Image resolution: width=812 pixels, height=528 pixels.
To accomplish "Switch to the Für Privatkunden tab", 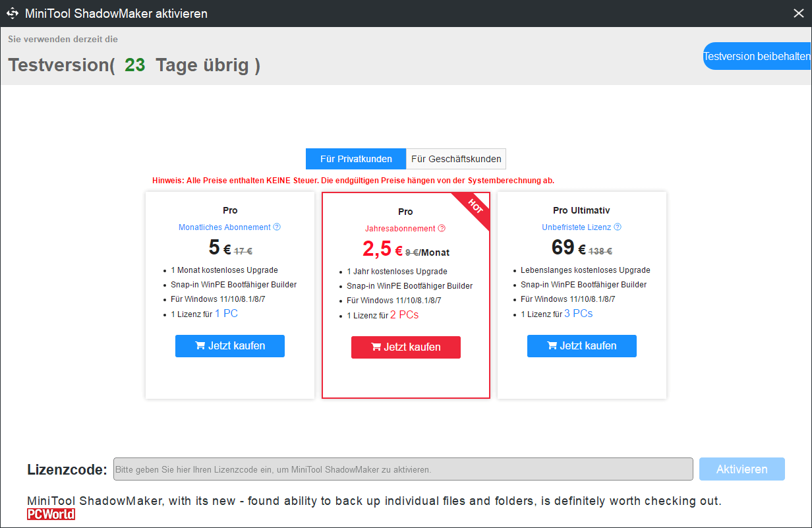I will tap(356, 159).
